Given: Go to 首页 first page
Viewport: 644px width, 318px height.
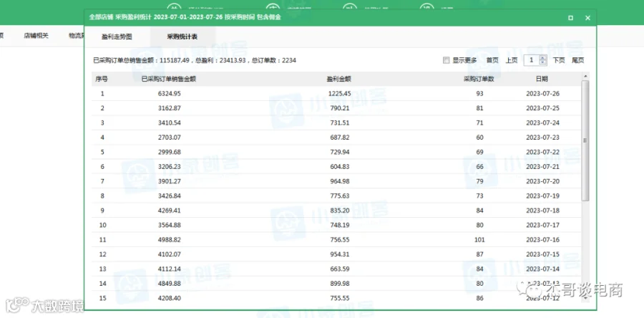Looking at the screenshot, I should (x=492, y=60).
